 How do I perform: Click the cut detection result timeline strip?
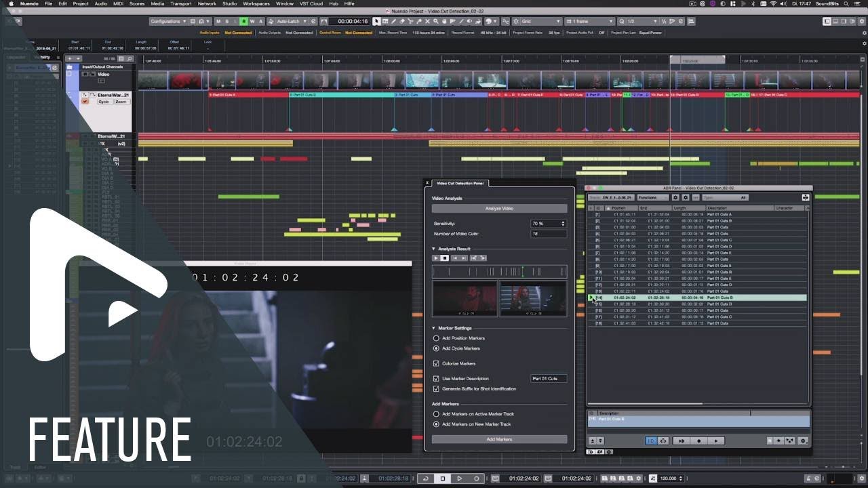(x=499, y=271)
